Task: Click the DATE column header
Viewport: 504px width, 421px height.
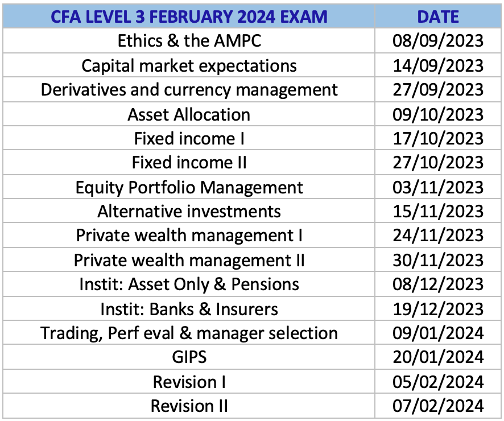Action: (x=438, y=16)
